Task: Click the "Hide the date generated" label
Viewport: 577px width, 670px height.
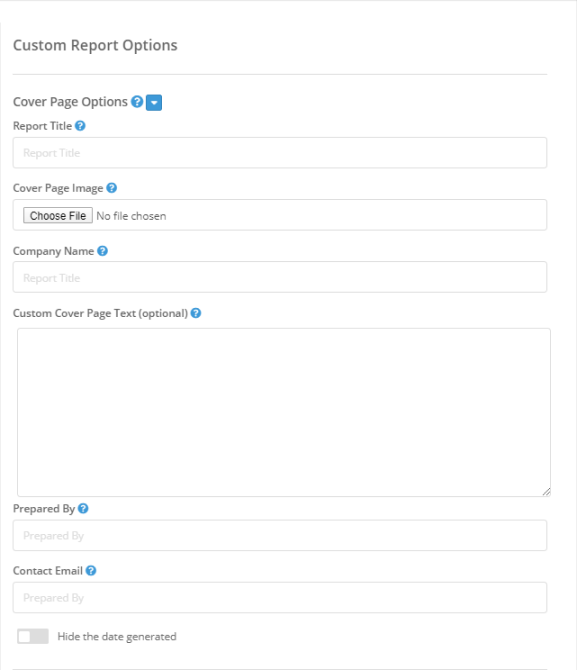Action: coord(117,637)
